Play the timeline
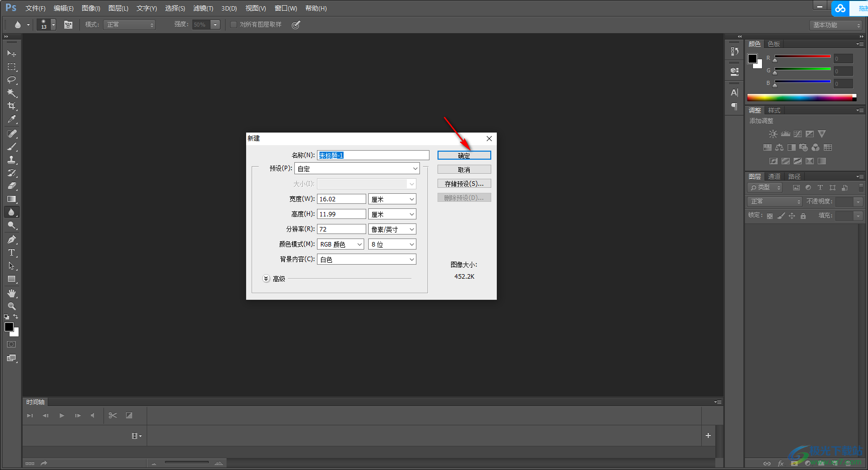The width and height of the screenshot is (868, 470). [62, 416]
